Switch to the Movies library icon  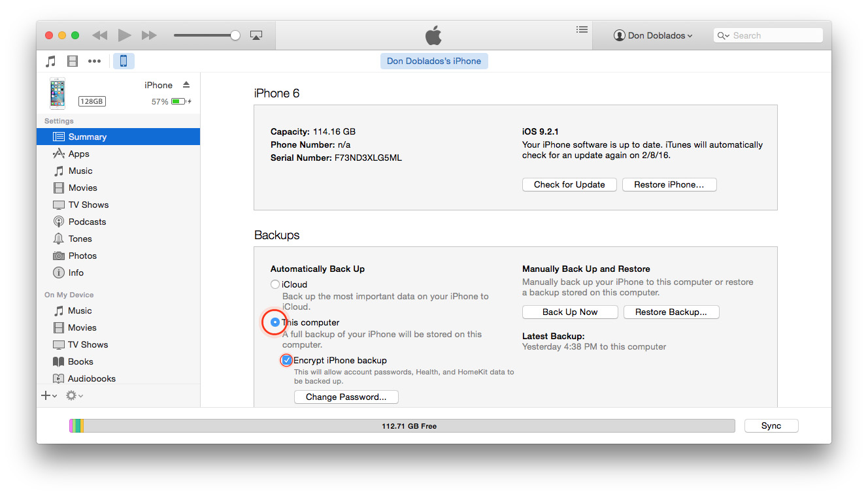point(73,61)
